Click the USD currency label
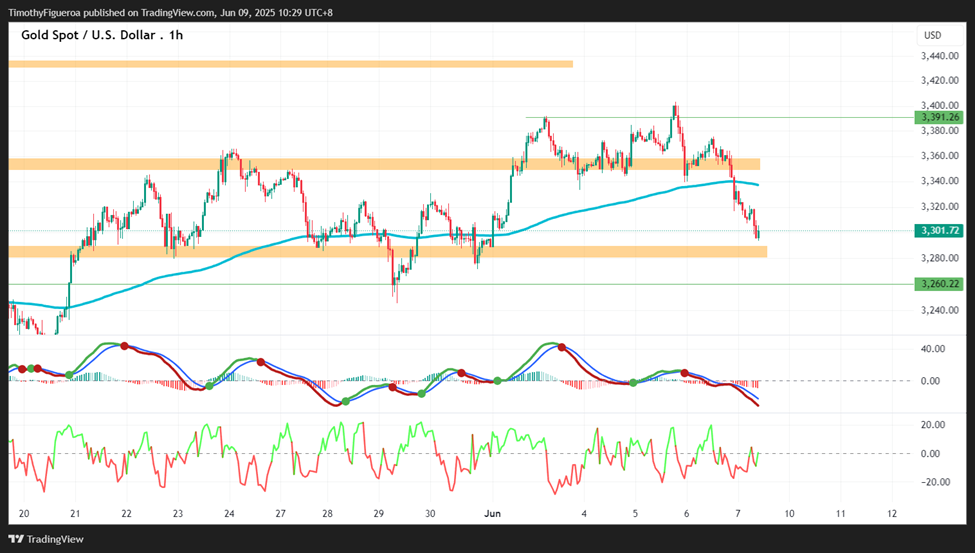Screen dimensions: 975x553 click(932, 35)
